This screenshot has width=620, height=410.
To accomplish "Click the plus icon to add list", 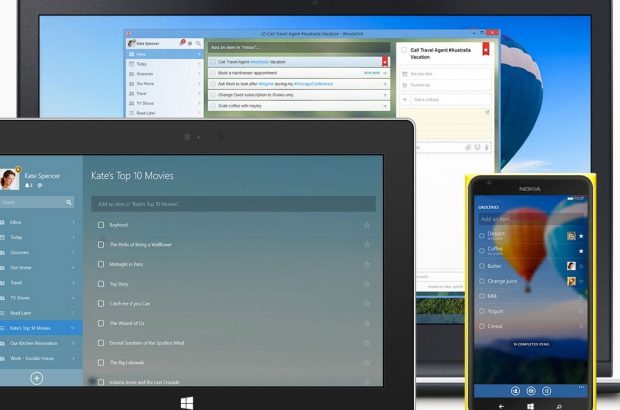I will [36, 378].
